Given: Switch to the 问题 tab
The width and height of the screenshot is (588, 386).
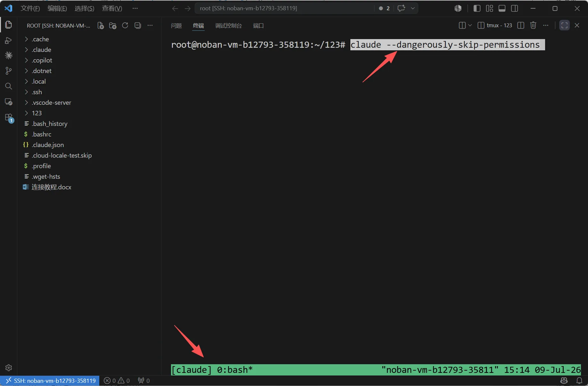Looking at the screenshot, I should (x=176, y=26).
